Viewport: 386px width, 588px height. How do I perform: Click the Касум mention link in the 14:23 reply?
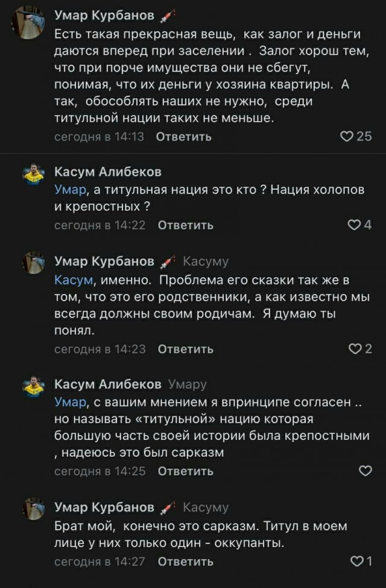68,279
